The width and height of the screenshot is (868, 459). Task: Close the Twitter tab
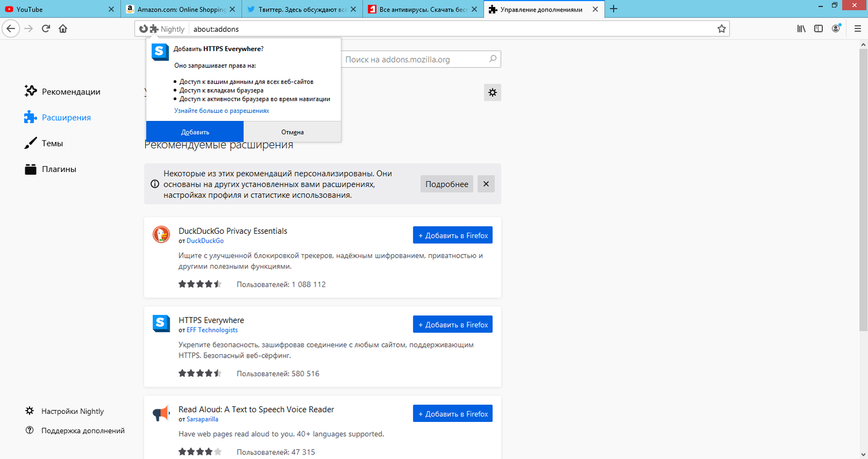tap(353, 9)
